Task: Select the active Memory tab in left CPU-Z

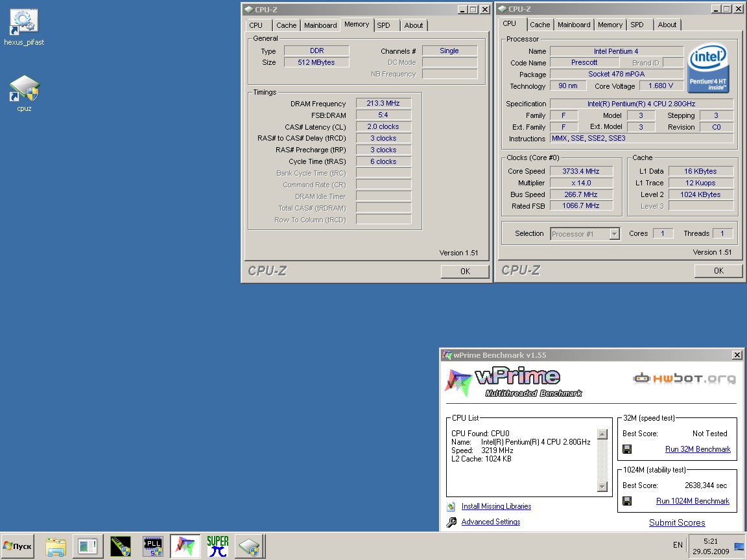Action: tap(357, 24)
